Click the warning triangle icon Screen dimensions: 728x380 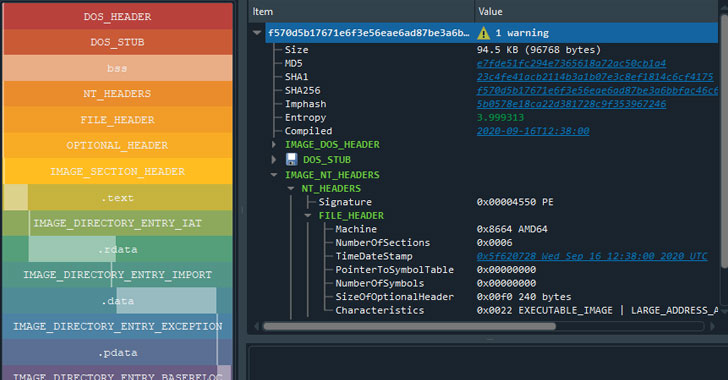tap(483, 33)
